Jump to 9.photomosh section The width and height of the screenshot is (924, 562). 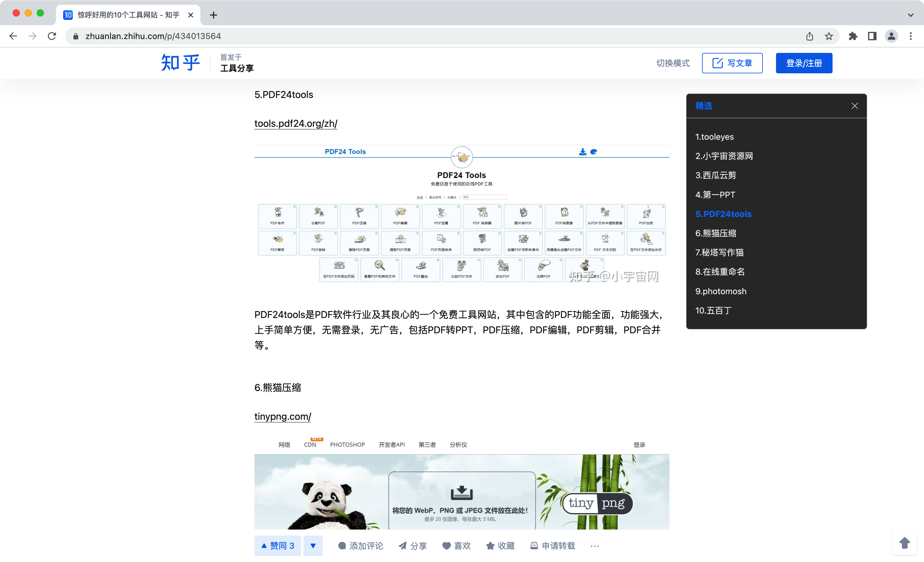(x=721, y=291)
